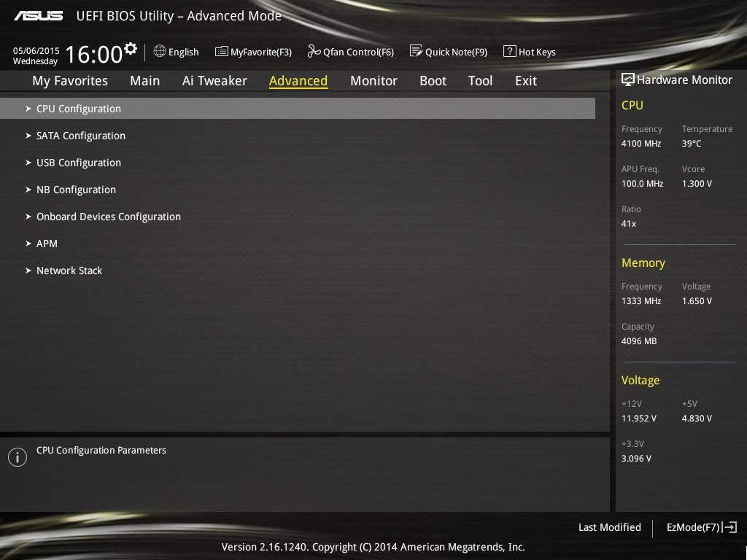Click the Ratio value 41x

[628, 223]
